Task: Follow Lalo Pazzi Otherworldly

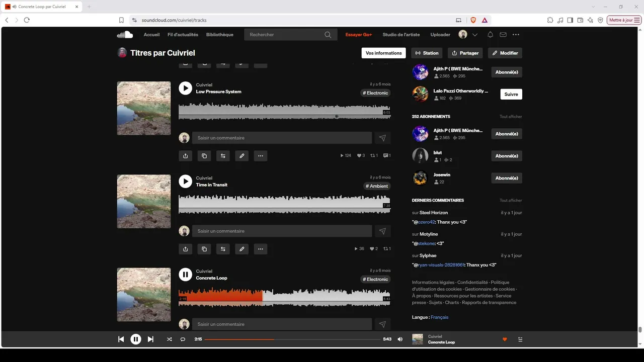Action: point(511,94)
